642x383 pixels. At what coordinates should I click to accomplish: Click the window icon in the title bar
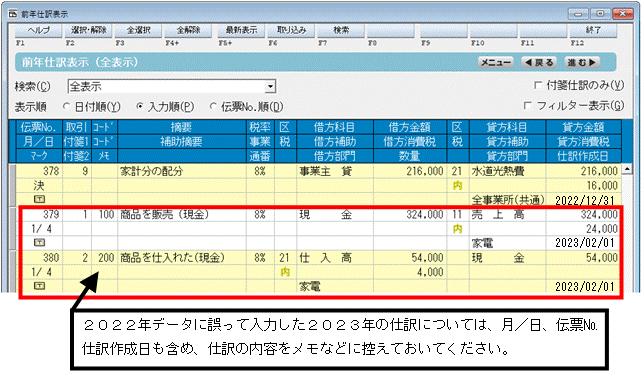pos(13,14)
